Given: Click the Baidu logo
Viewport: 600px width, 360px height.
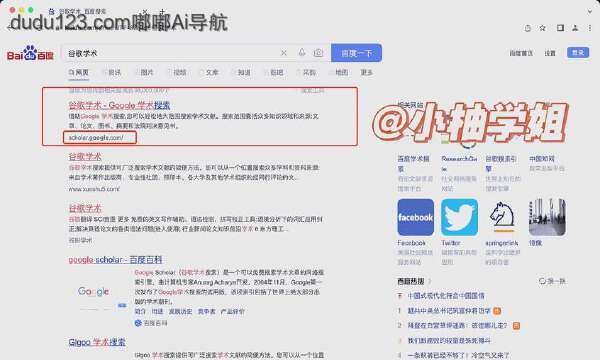Looking at the screenshot, I should pos(30,54).
